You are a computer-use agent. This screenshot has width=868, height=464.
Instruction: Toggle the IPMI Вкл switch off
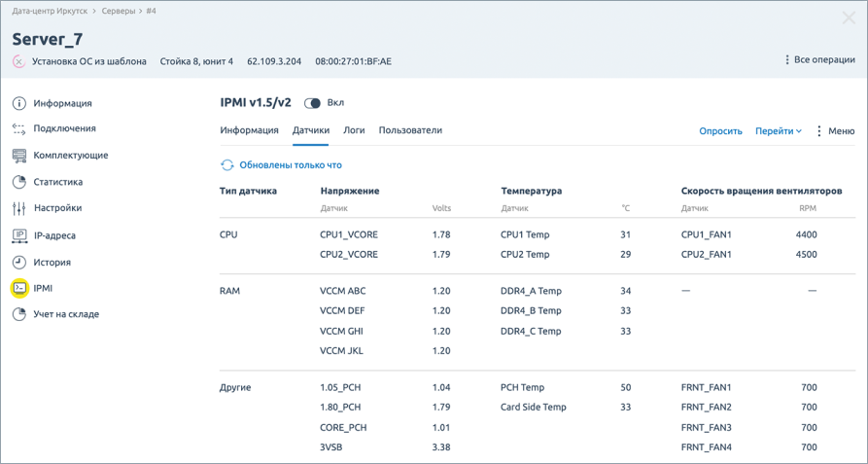(312, 103)
